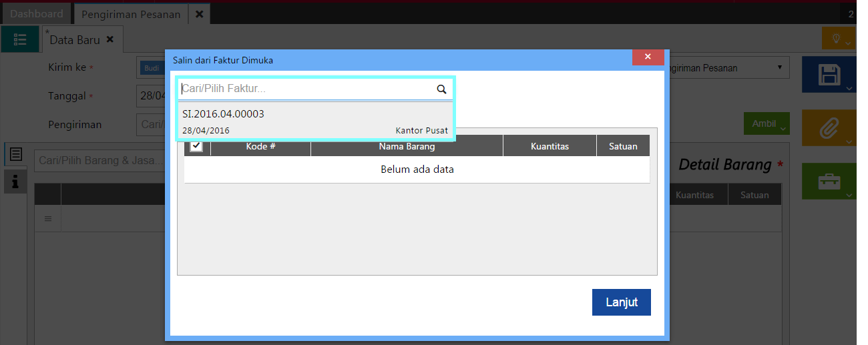Select the detail lines sidebar icon
The image size is (868, 345).
pyautogui.click(x=16, y=155)
